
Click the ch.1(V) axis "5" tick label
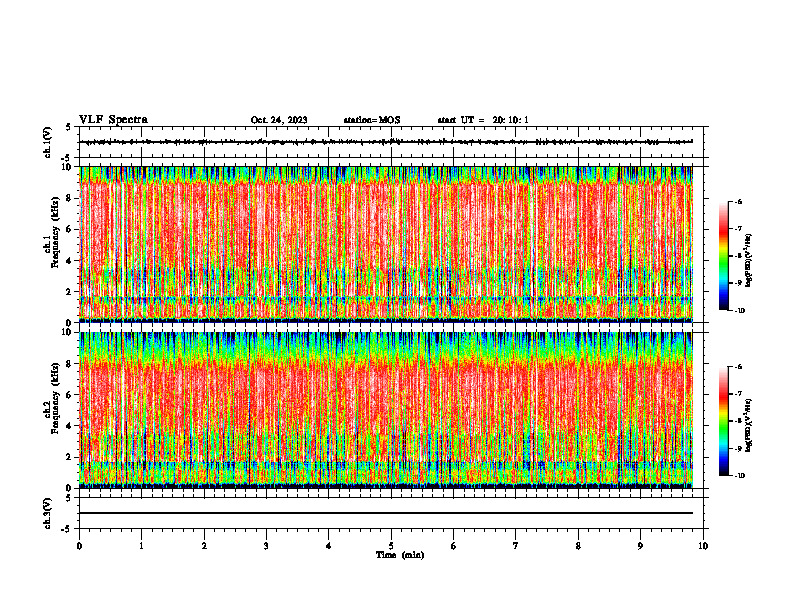point(68,127)
